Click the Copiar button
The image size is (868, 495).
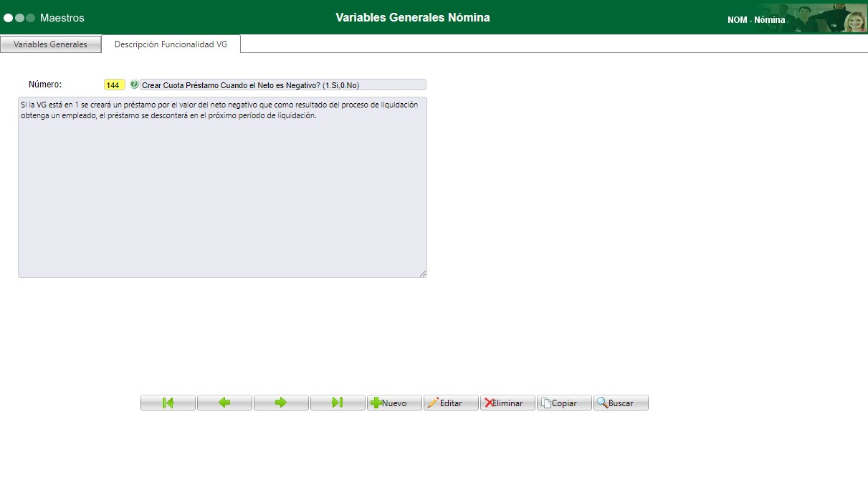564,403
